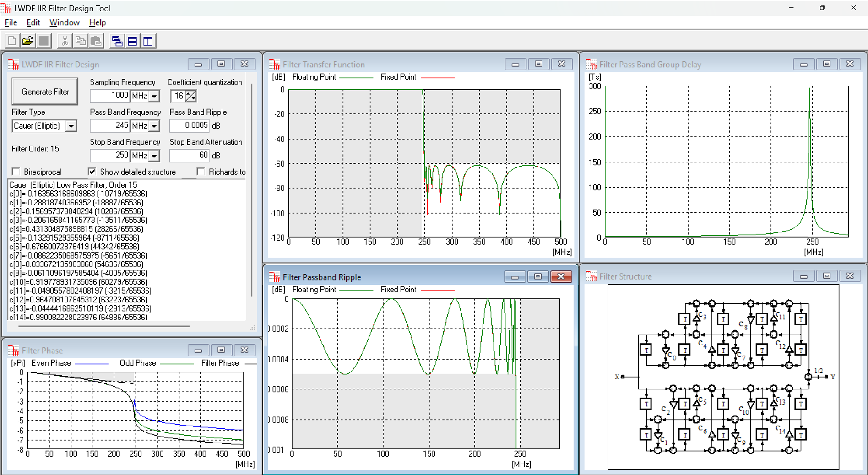Open the File menu
The height and width of the screenshot is (475, 868).
tap(11, 22)
